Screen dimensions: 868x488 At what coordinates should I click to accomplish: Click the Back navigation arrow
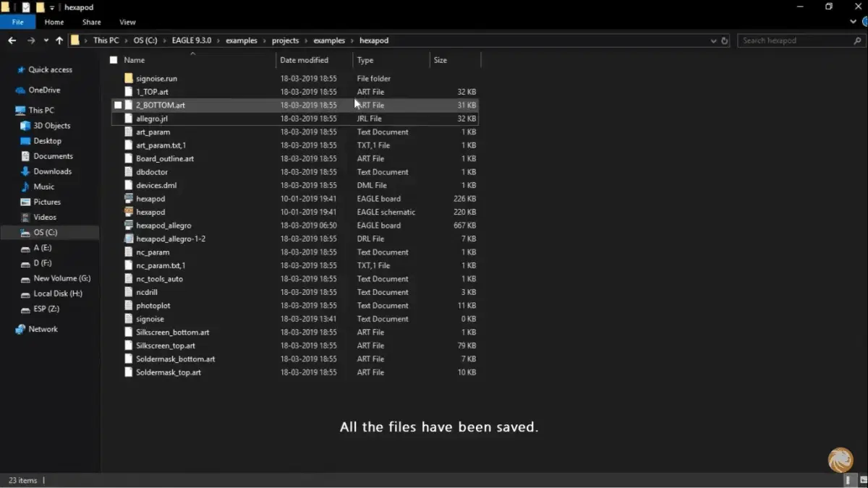point(12,40)
